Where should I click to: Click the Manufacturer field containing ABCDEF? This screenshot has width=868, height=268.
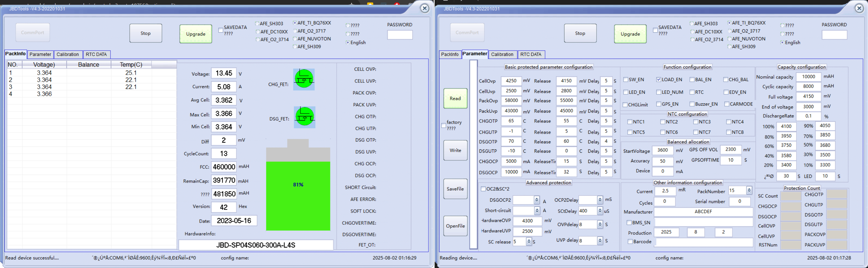click(x=703, y=212)
